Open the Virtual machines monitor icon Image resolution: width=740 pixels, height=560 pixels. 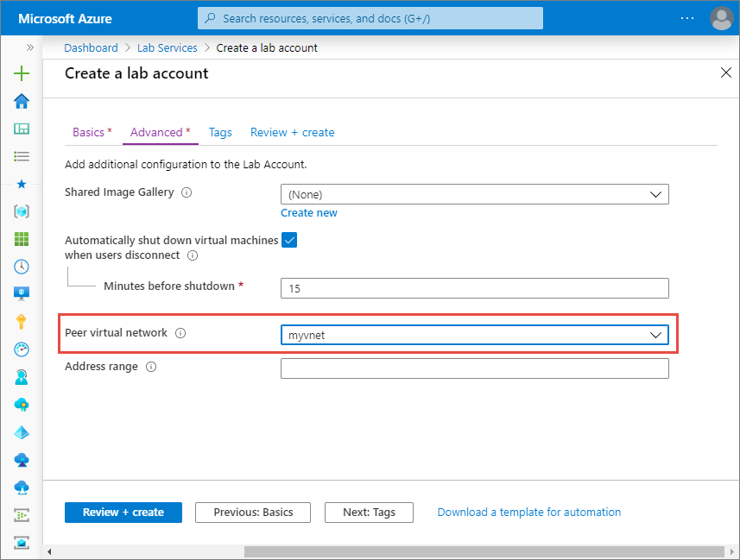pyautogui.click(x=22, y=294)
